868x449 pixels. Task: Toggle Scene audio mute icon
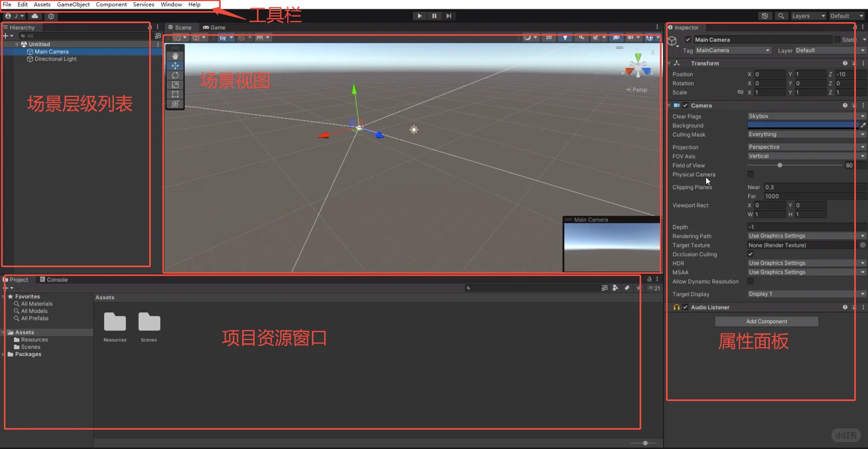click(581, 37)
